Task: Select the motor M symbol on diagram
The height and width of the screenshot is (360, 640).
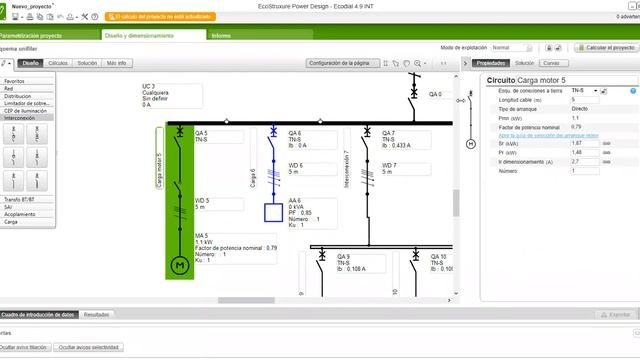Action: (x=180, y=265)
